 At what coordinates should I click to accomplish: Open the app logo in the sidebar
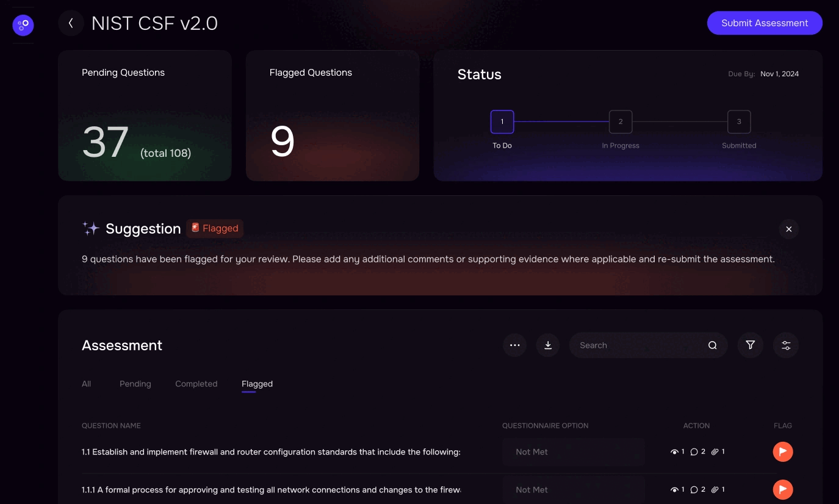point(23,26)
